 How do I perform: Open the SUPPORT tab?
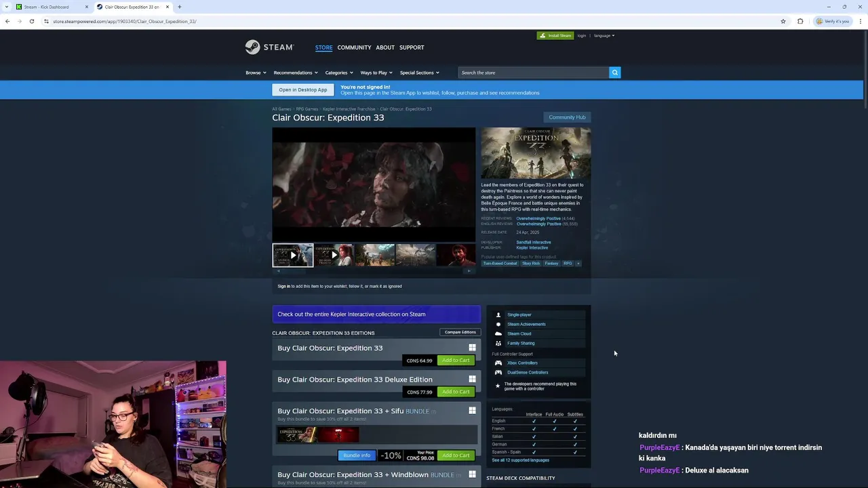coord(412,47)
